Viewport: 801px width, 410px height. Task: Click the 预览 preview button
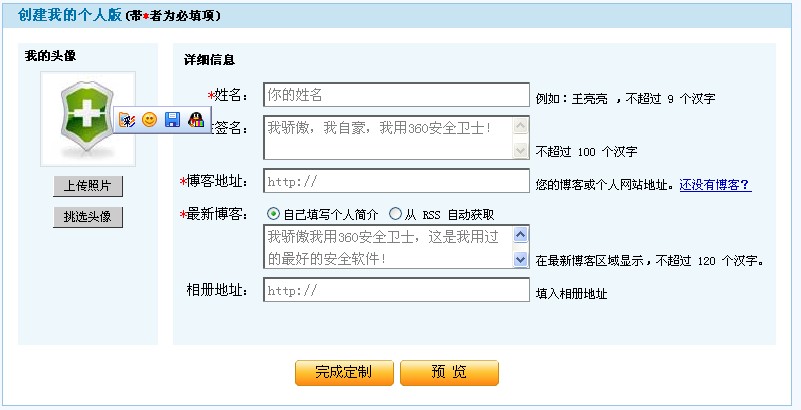[x=449, y=373]
